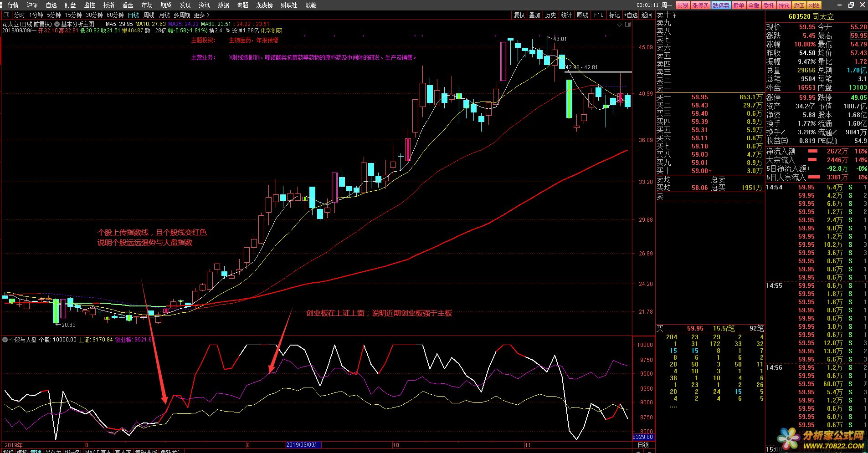Click the 撤单 cancel order button
The width and height of the screenshot is (868, 453).
(x=739, y=5)
